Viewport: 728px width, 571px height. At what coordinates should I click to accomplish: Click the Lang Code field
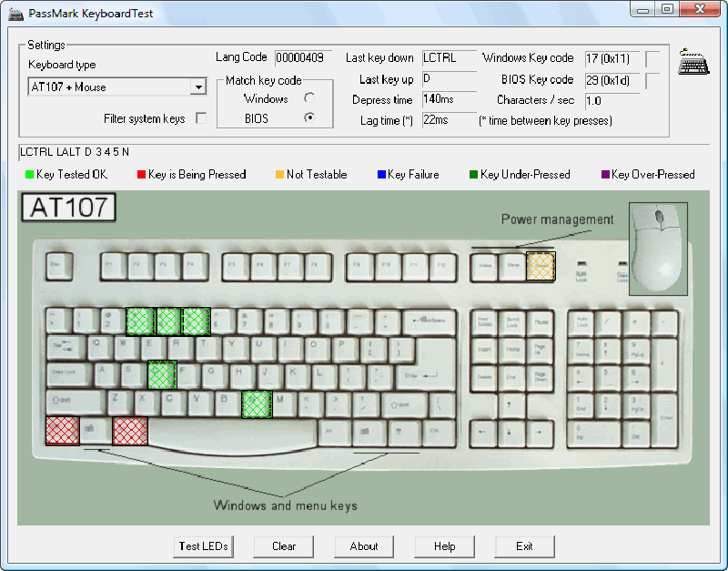[303, 58]
